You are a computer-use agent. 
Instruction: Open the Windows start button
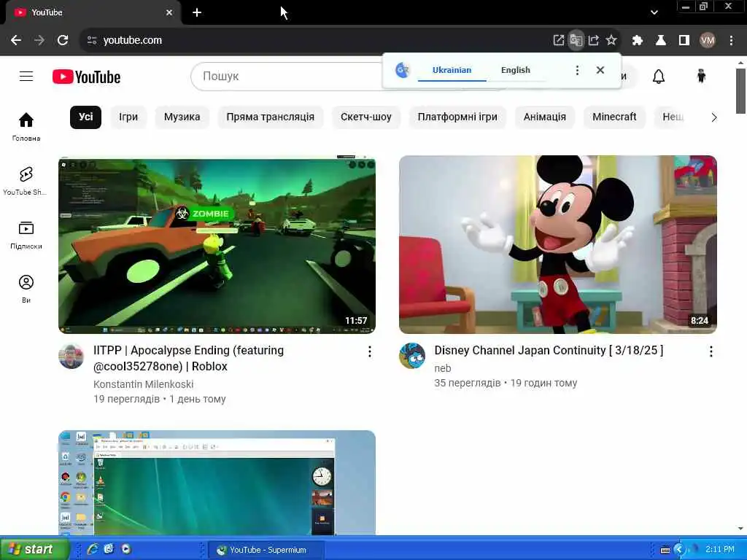(x=34, y=549)
